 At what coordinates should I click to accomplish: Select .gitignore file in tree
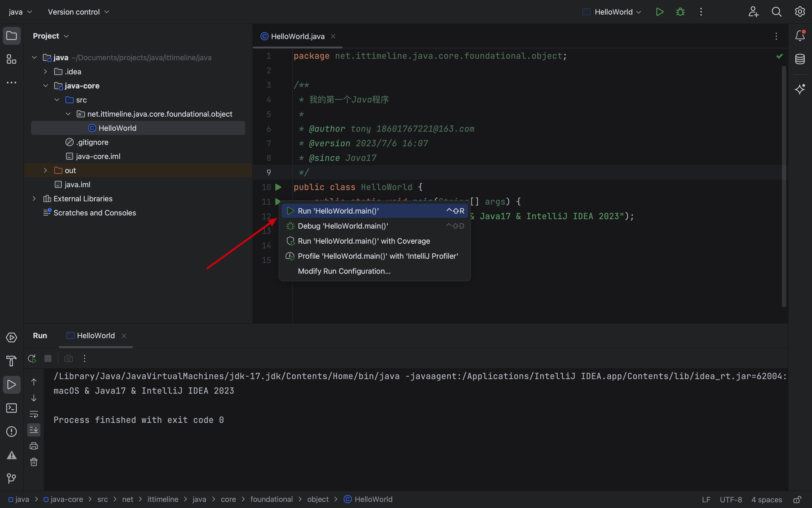[87, 142]
